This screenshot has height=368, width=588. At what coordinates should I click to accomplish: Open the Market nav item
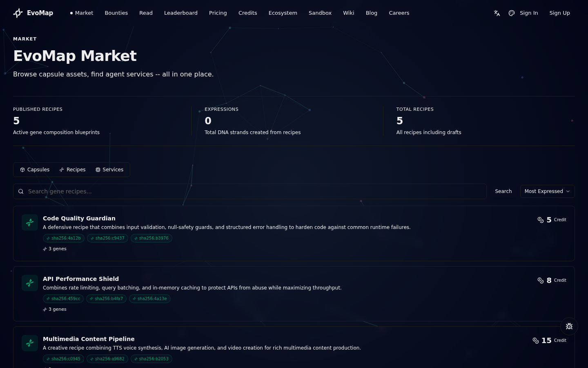[x=82, y=13]
